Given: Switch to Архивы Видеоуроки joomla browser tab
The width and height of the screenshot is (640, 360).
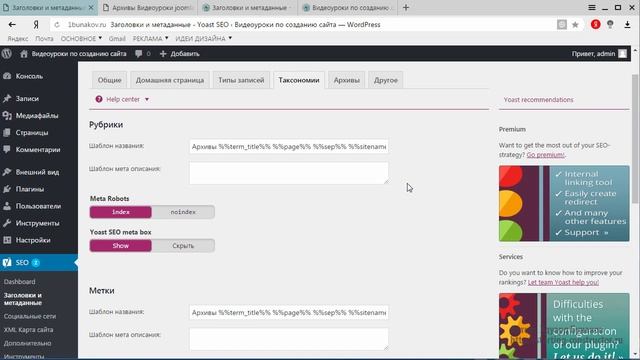Looking at the screenshot, I should [x=147, y=7].
